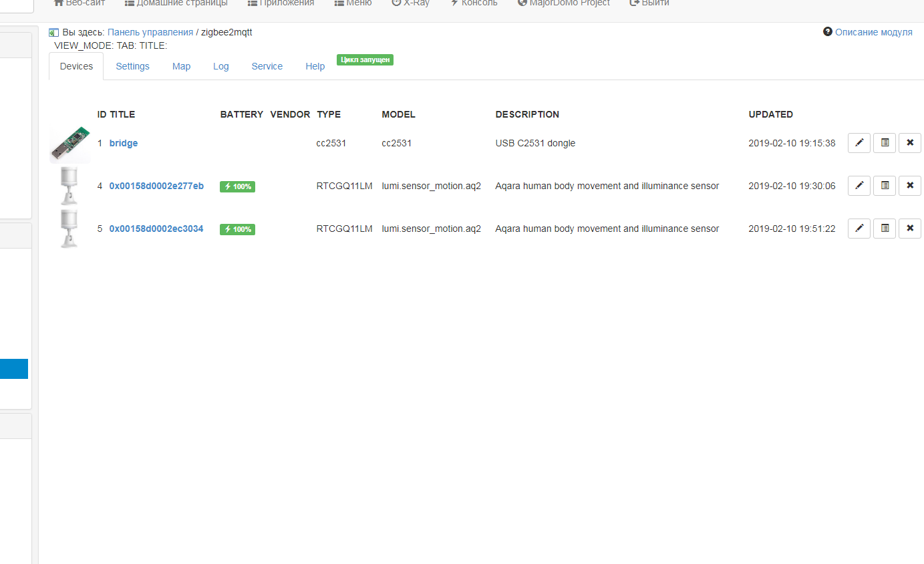This screenshot has width=924, height=564.
Task: Open Приложения in the top navigation
Action: pyautogui.click(x=281, y=3)
